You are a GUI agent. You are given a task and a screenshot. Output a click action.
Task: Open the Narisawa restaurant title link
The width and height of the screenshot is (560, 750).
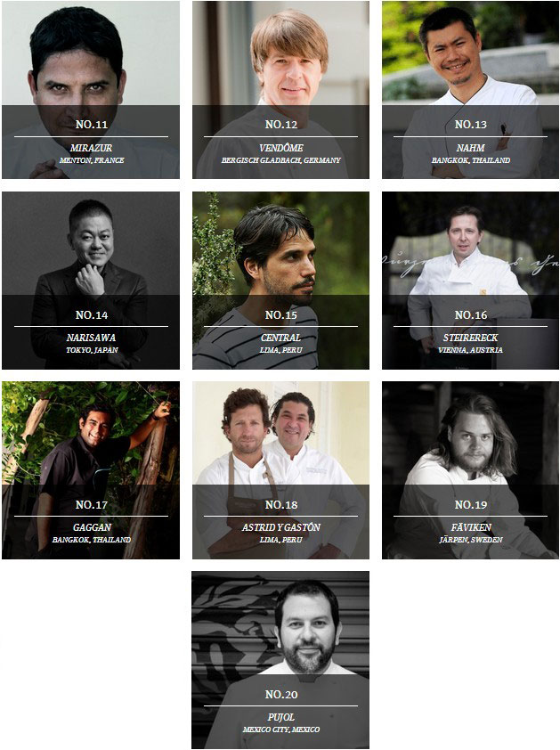[91, 338]
